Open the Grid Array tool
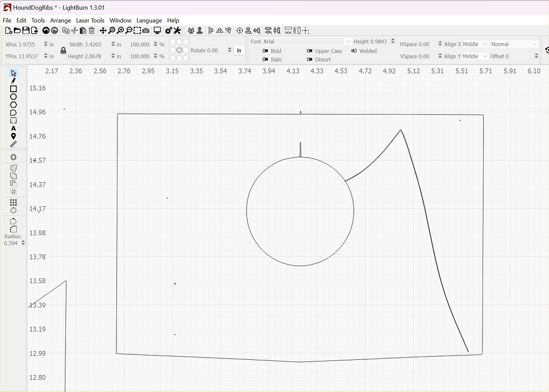549x392 pixels. pos(13,202)
